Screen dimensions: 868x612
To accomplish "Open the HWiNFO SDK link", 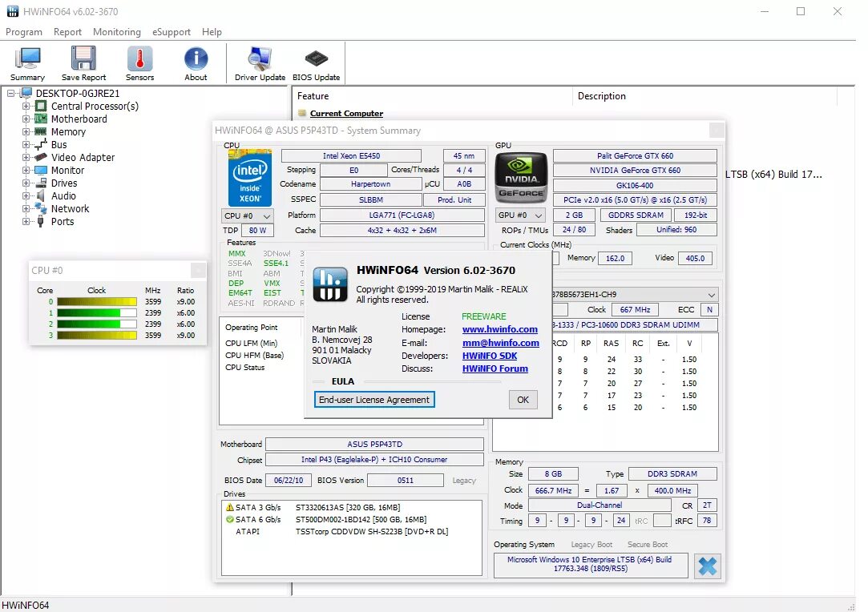I will [x=490, y=356].
